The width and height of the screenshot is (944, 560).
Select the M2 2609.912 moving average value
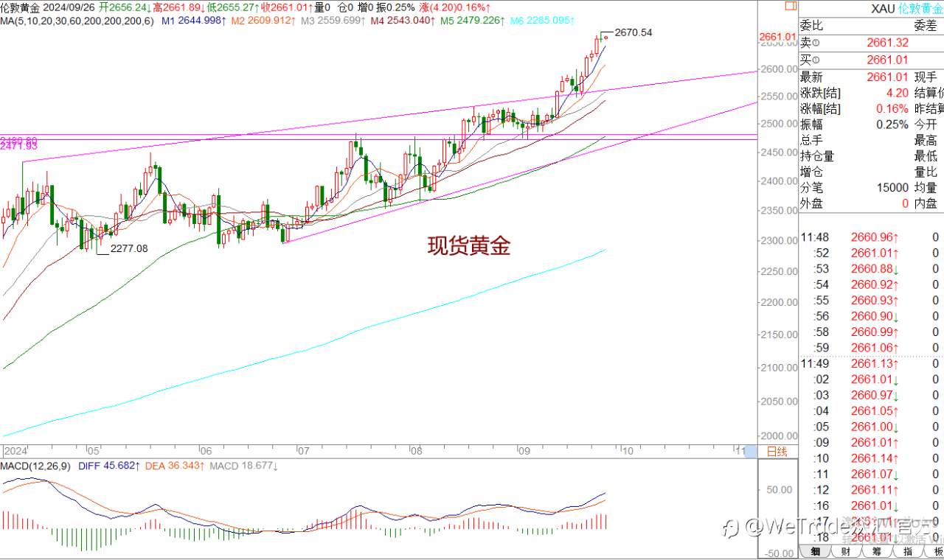point(263,21)
